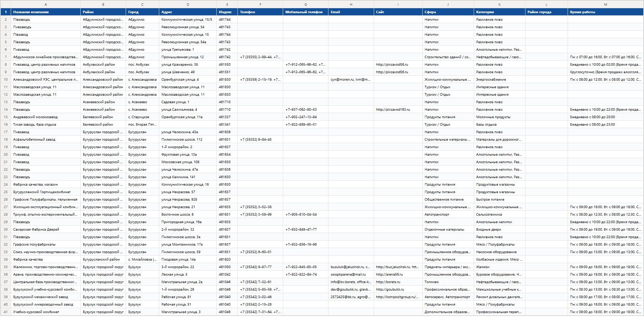The width and height of the screenshot is (644, 322).
Task: Select column A header letter
Action: pos(46,4)
